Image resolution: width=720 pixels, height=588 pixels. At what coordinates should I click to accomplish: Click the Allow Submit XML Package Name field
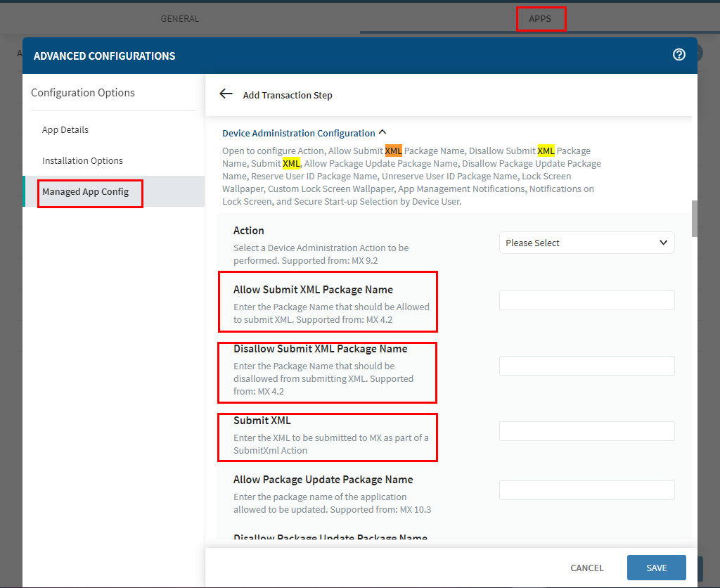coord(586,300)
